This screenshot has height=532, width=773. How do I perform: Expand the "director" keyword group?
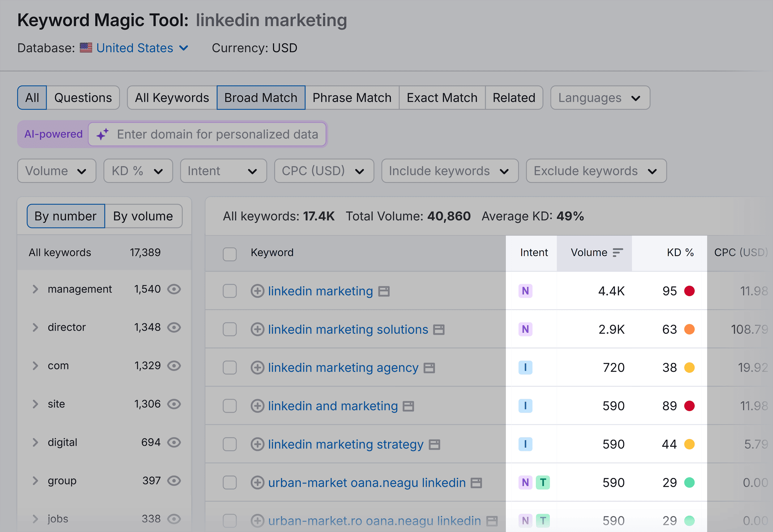35,327
